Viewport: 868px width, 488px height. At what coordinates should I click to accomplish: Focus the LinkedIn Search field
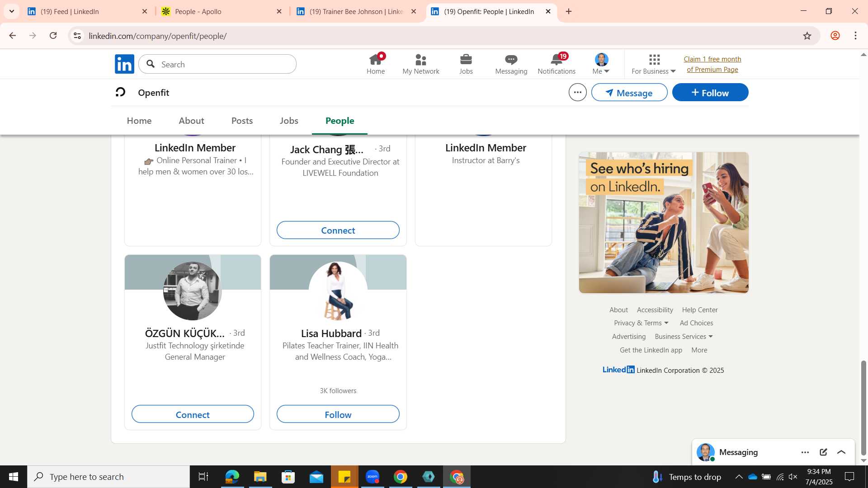(x=217, y=64)
